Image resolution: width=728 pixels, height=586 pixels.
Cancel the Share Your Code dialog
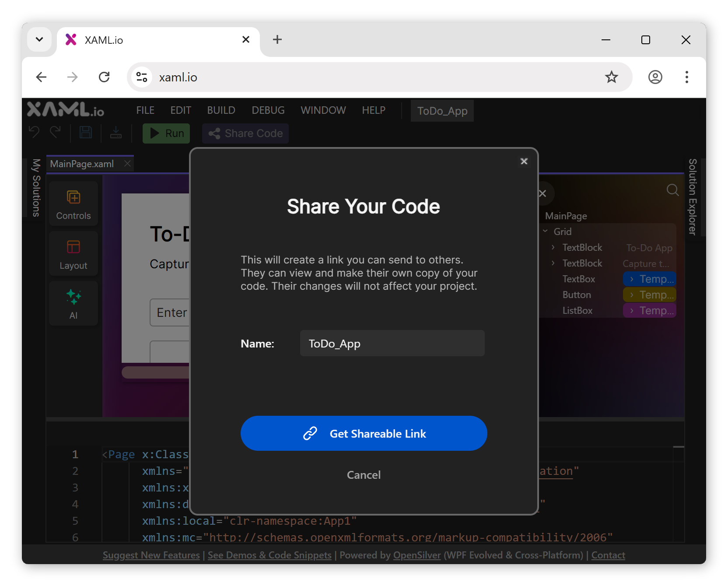tap(364, 474)
